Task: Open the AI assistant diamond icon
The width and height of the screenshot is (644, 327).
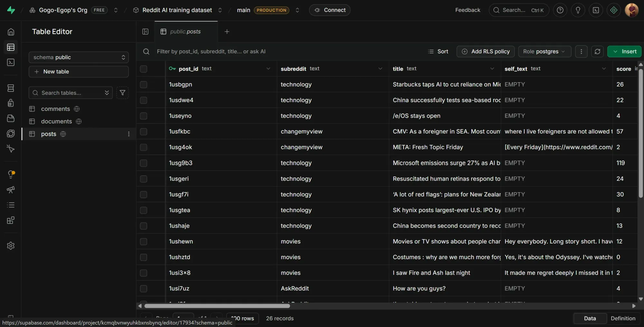Action: (x=614, y=10)
